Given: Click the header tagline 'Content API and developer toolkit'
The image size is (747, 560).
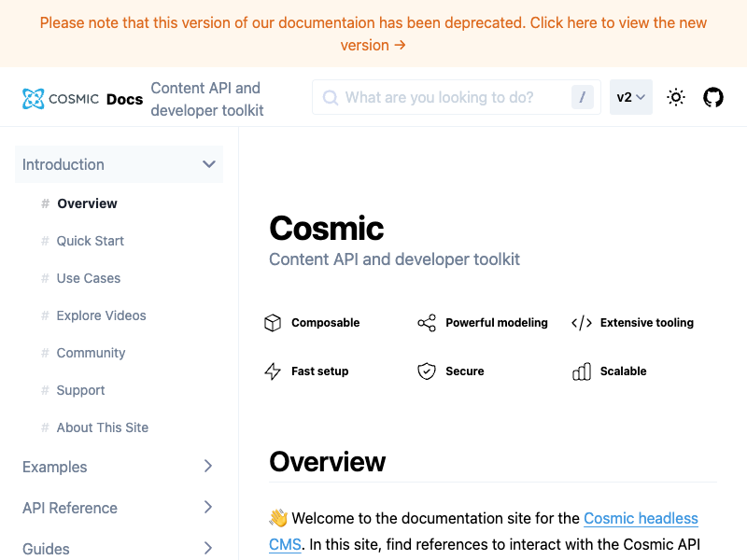Looking at the screenshot, I should tap(207, 99).
